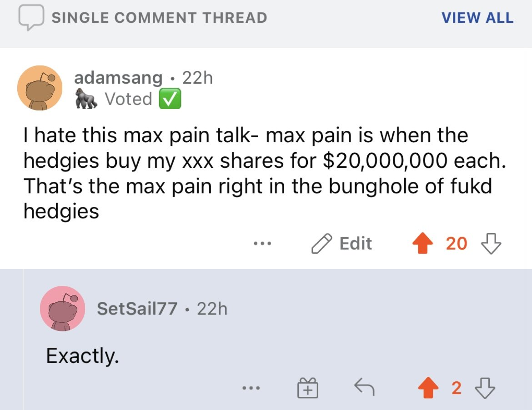Open SetSail77's profile from username
This screenshot has width=532, height=410.
137,309
